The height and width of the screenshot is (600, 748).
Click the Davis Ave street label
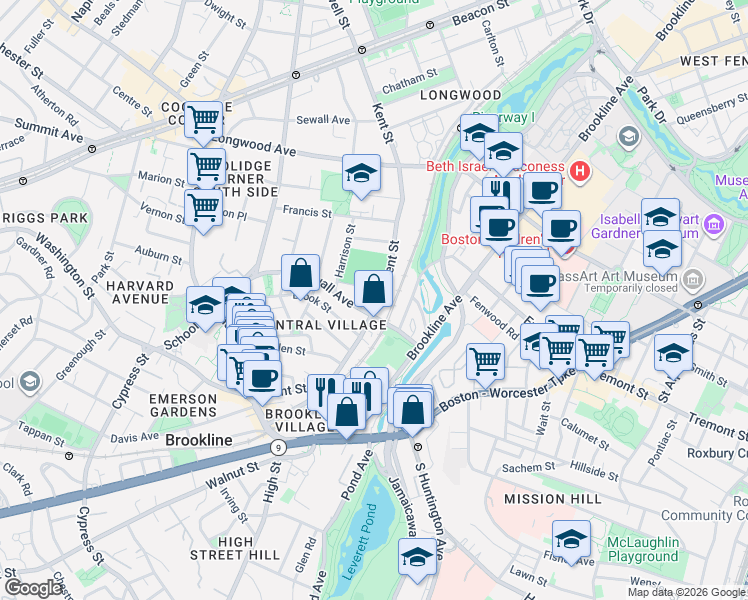coord(135,437)
